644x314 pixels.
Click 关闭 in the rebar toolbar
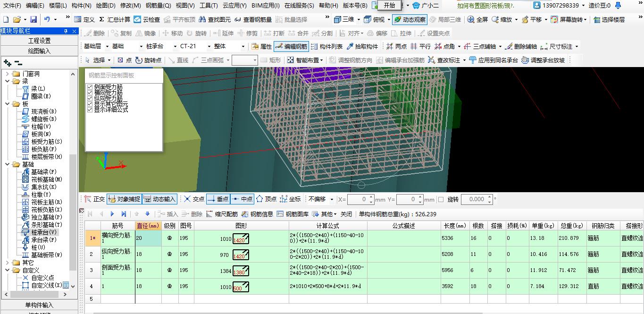(346, 214)
